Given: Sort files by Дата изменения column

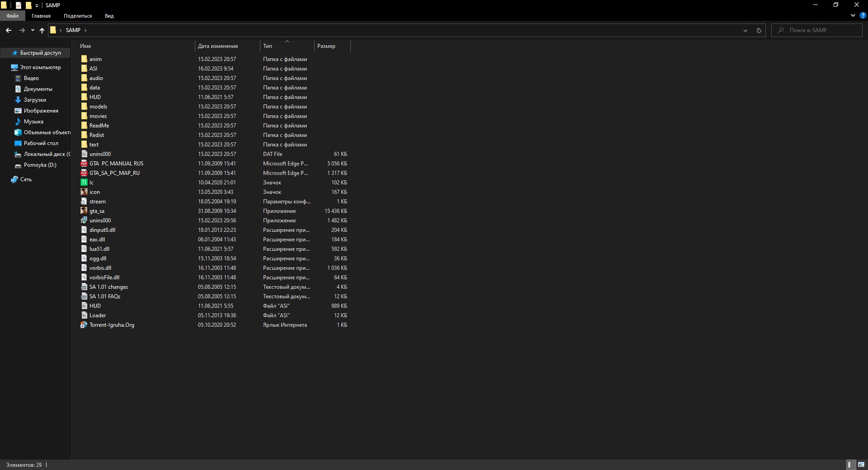Looking at the screenshot, I should point(217,46).
